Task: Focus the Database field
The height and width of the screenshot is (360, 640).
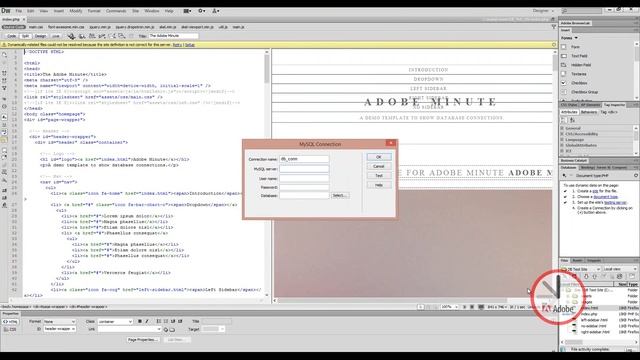Action: pos(304,196)
